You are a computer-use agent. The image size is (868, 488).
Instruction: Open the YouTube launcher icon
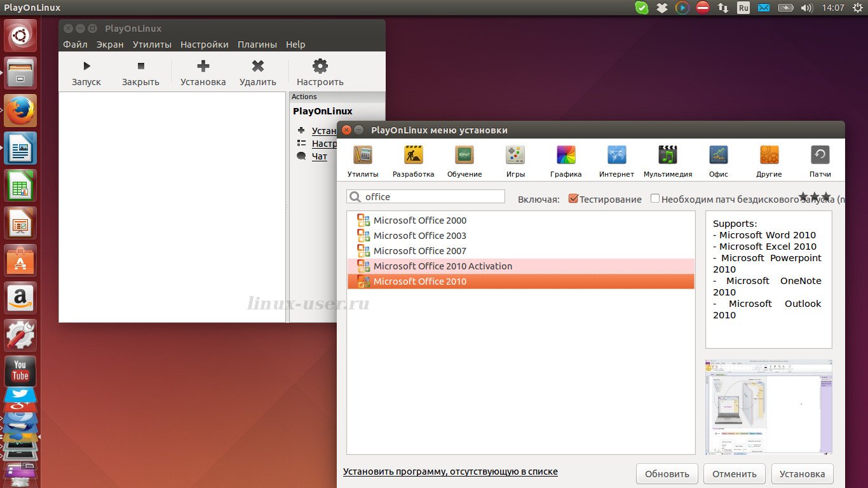tap(20, 372)
